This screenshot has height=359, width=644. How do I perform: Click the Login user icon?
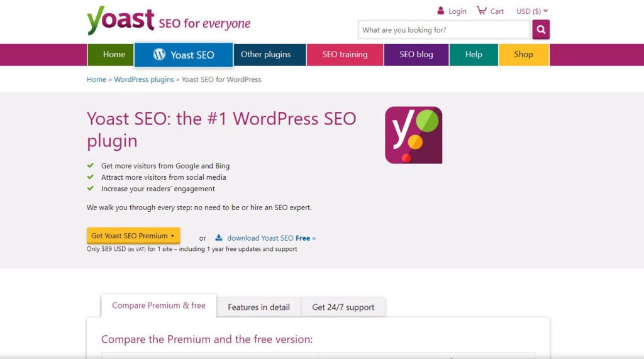pos(441,11)
